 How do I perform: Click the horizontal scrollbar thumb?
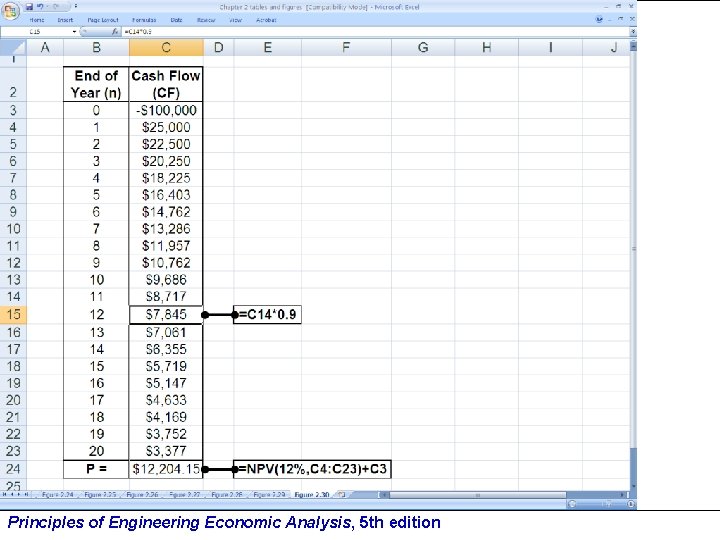click(478, 495)
